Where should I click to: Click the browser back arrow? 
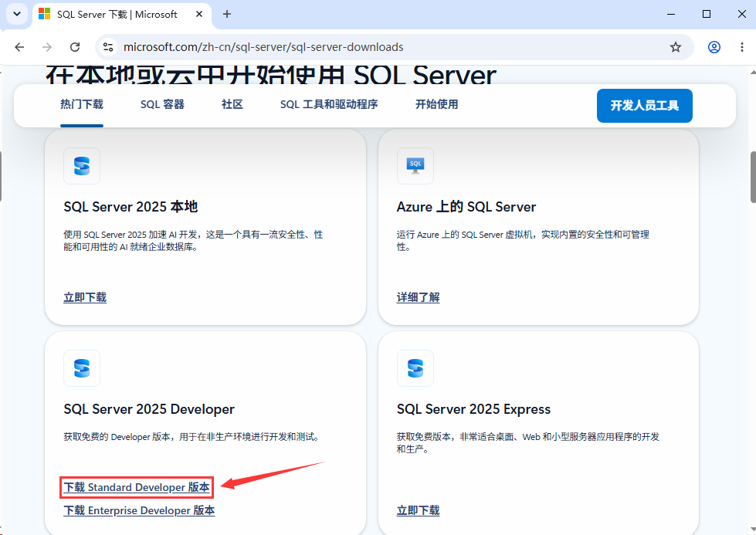19,47
